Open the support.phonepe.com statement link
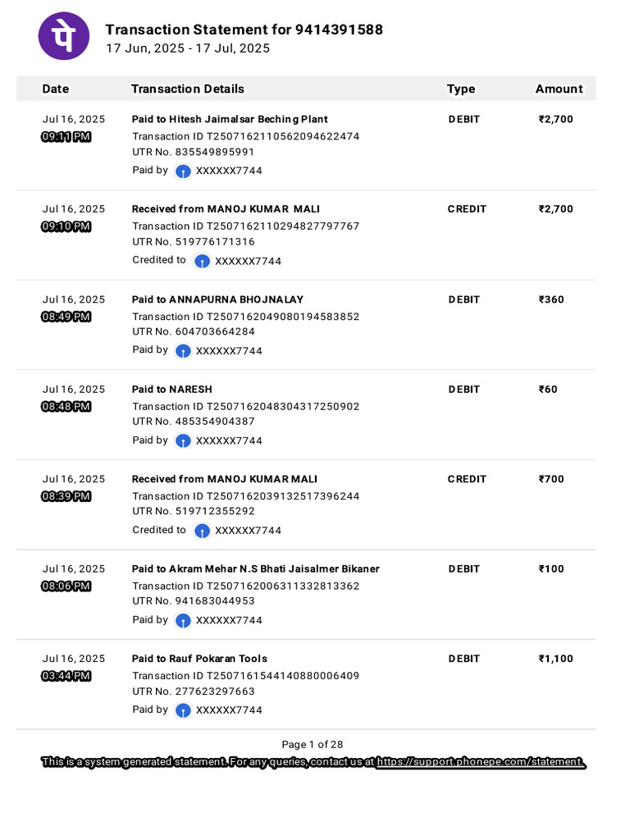This screenshot has height=840, width=630. (480, 762)
